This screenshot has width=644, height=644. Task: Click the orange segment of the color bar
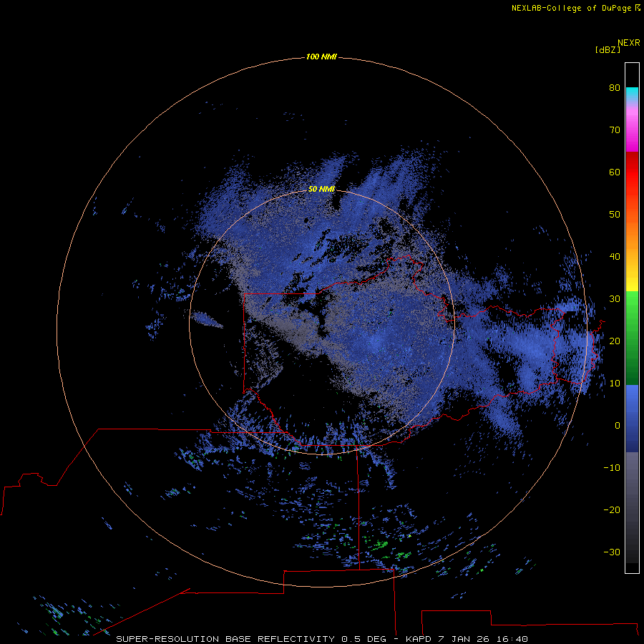click(632, 234)
